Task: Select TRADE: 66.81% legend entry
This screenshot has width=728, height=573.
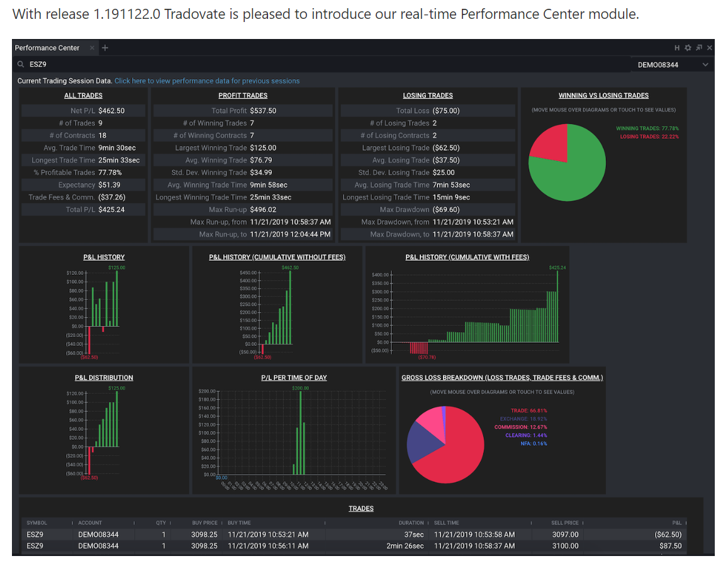Action: coord(529,411)
